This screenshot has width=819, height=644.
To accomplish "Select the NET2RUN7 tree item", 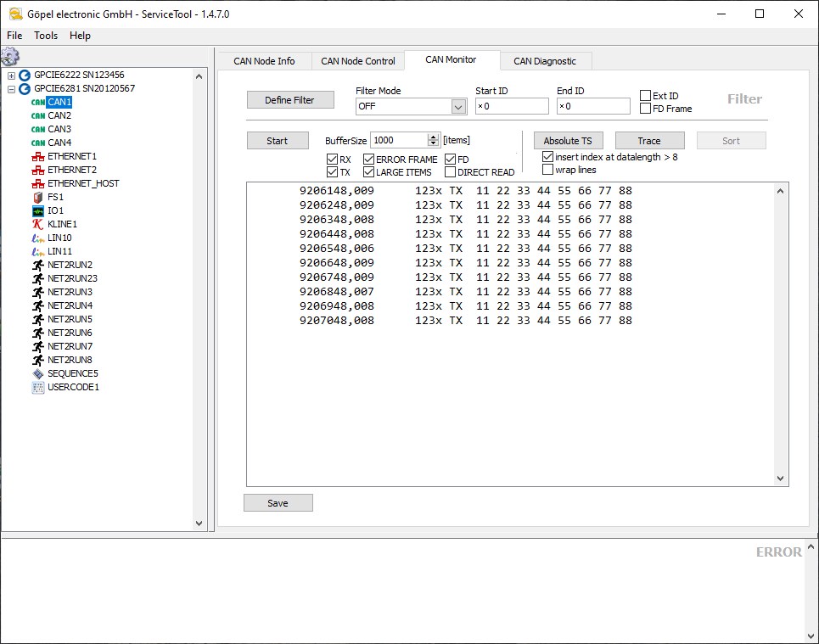I will click(x=70, y=346).
